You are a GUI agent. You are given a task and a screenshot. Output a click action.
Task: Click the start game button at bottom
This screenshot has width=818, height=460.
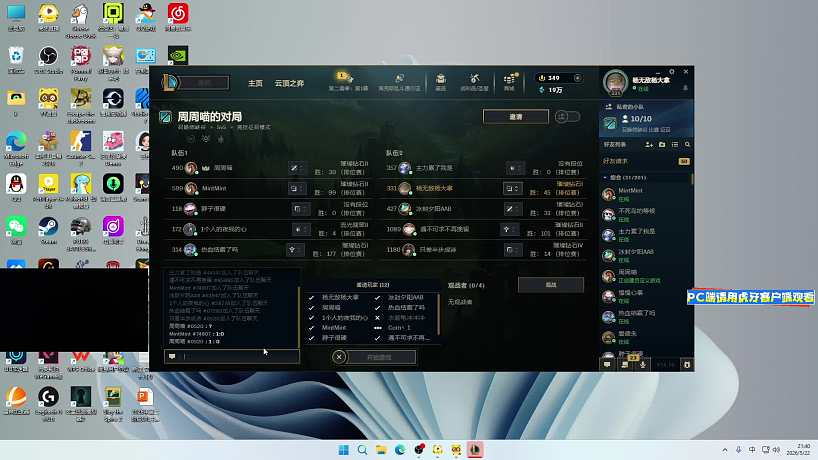pyautogui.click(x=381, y=357)
